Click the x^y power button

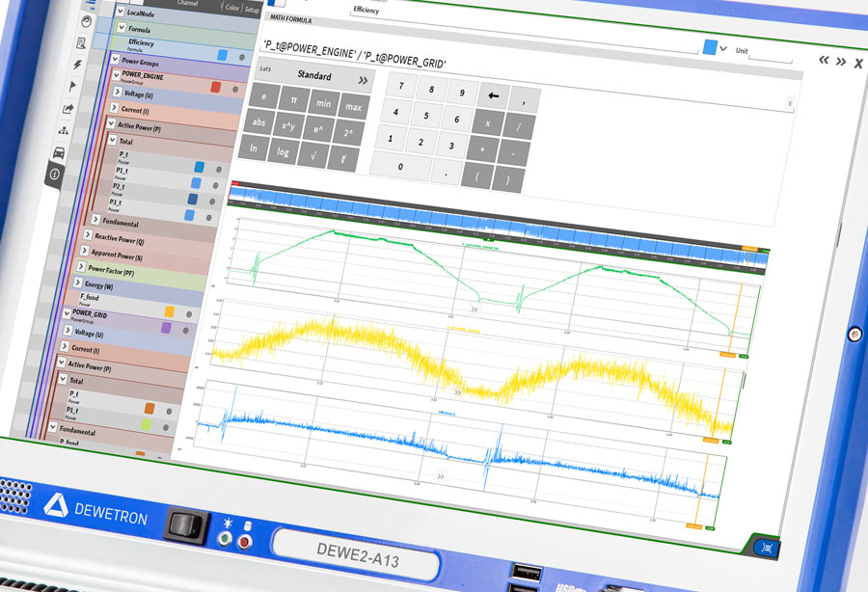coord(287,125)
